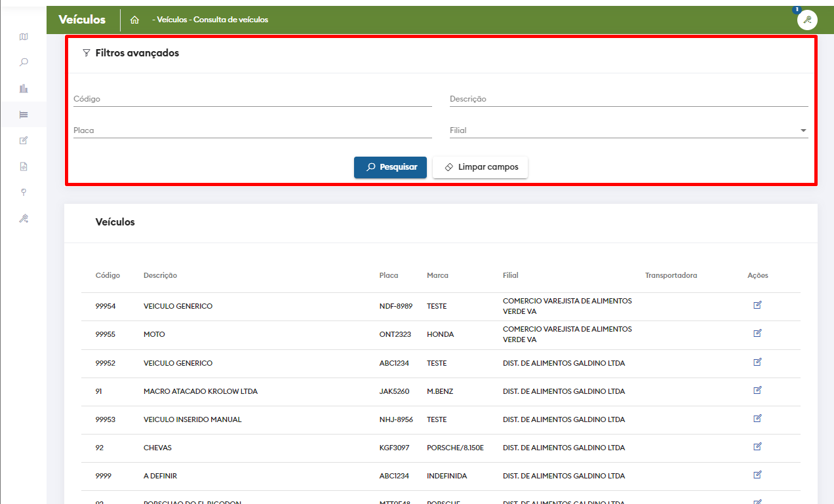Click into the Placa filter field
Viewport: 834px width, 504px height.
point(252,130)
